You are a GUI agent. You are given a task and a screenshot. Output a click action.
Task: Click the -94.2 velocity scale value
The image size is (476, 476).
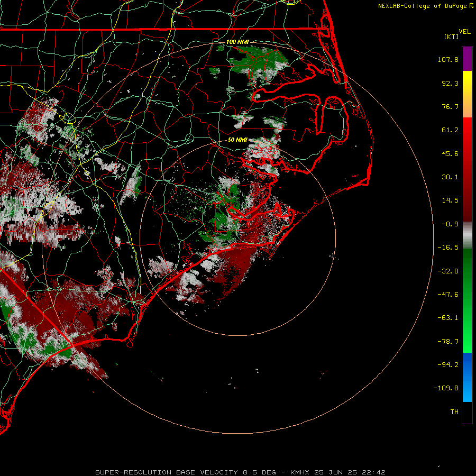(448, 364)
